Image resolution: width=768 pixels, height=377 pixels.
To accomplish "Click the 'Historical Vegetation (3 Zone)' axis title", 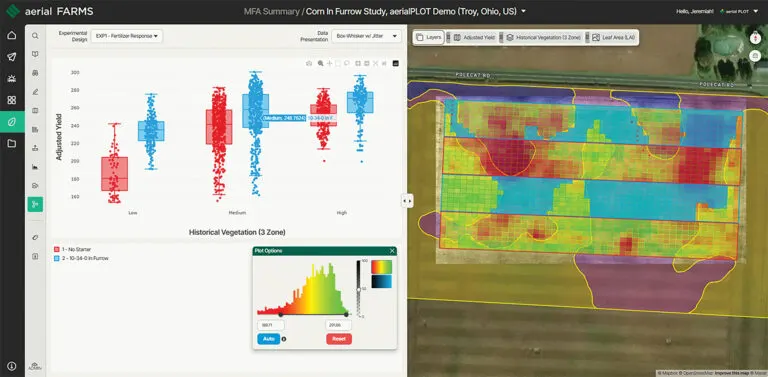I will click(x=237, y=232).
